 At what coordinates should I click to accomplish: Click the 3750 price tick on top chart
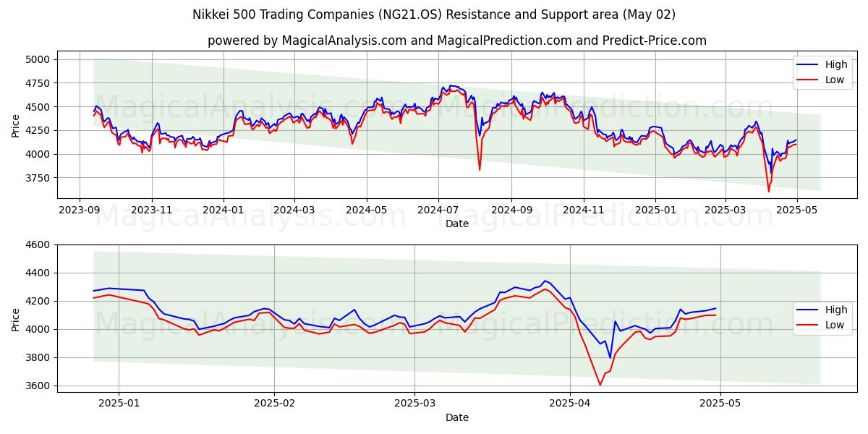tap(38, 178)
